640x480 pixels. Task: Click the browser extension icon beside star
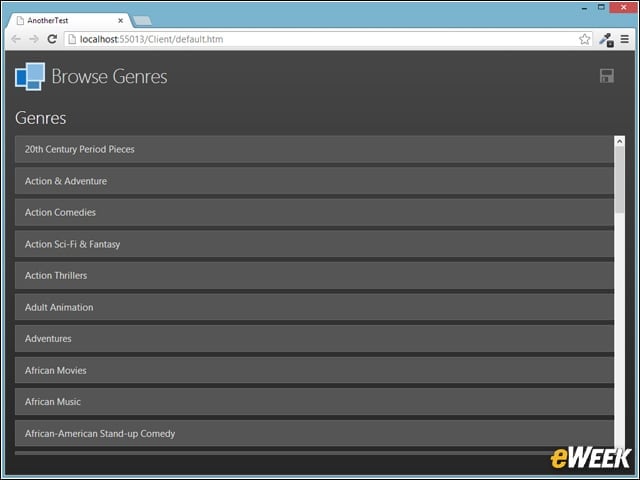click(606, 40)
